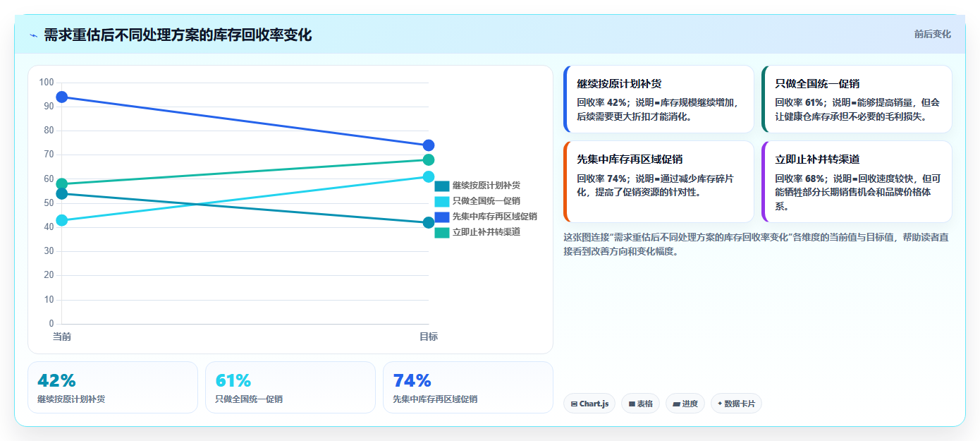Click the blue data point at 94 on 当前

(62, 97)
